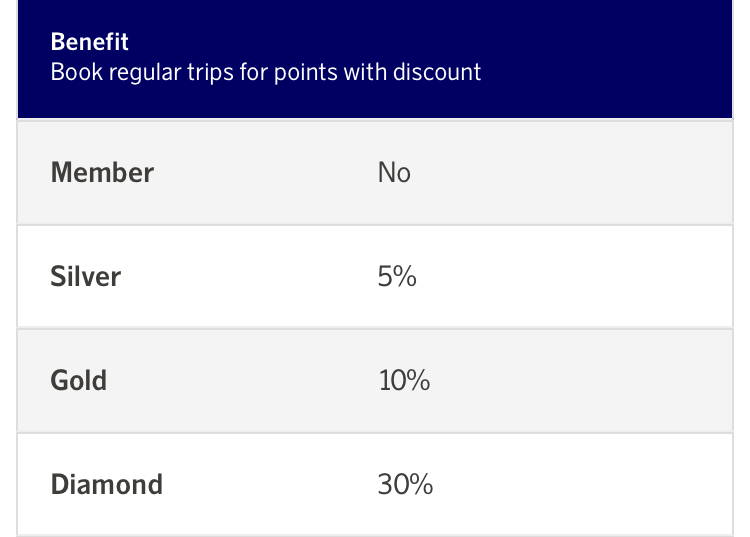The height and width of the screenshot is (537, 750).
Task: Select the Diamond tier label
Action: (107, 484)
